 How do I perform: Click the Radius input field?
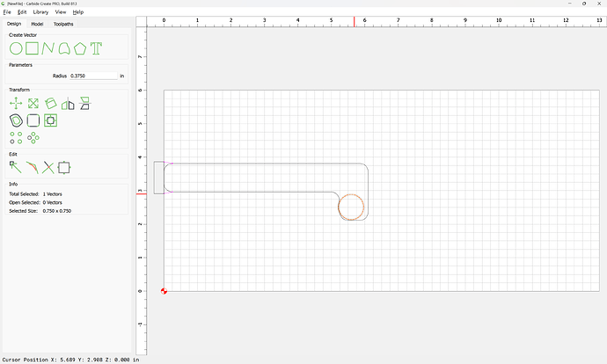[x=93, y=76]
